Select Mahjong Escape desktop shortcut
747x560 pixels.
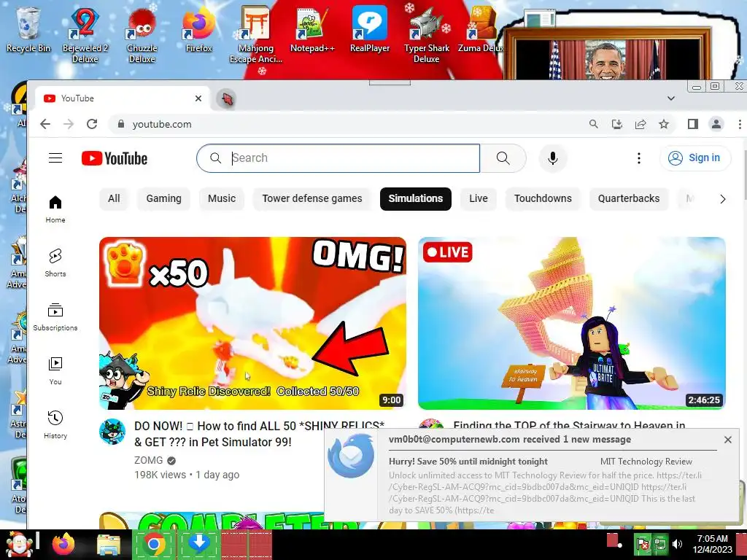[x=256, y=34]
